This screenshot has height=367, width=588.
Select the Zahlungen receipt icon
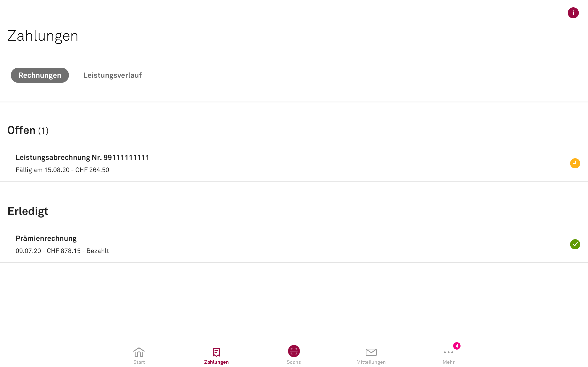[x=216, y=352]
